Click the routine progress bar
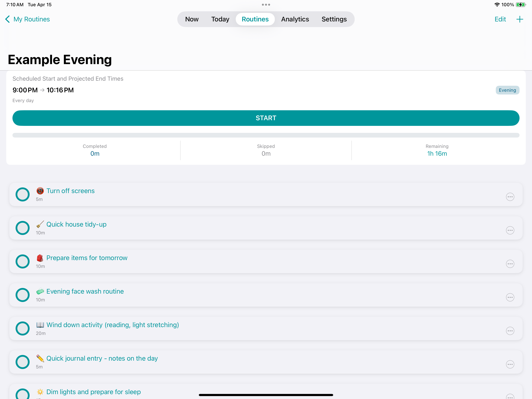Screen dimensions: 532x399 (266, 135)
